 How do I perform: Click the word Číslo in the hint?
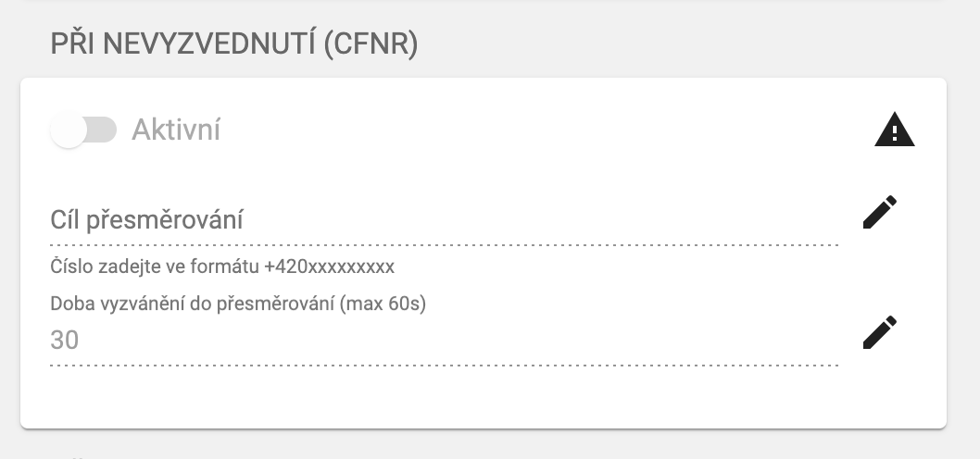[x=70, y=267]
